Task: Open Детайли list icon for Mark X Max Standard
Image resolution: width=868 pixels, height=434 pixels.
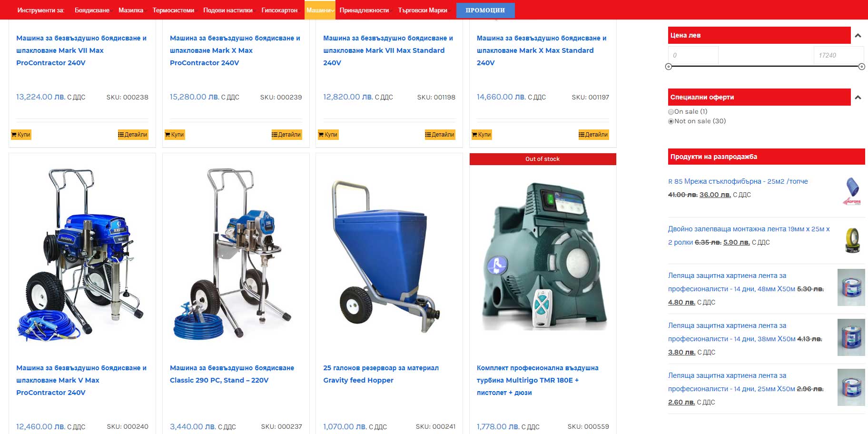Action: [593, 135]
